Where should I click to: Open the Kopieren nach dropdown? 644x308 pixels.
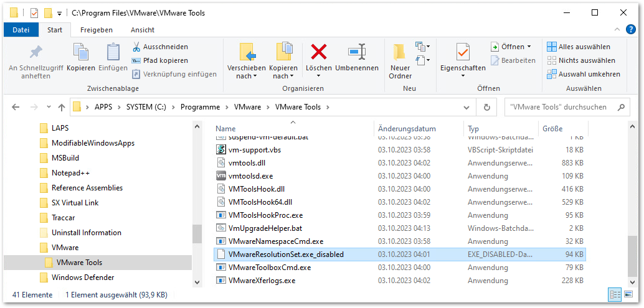click(x=283, y=77)
